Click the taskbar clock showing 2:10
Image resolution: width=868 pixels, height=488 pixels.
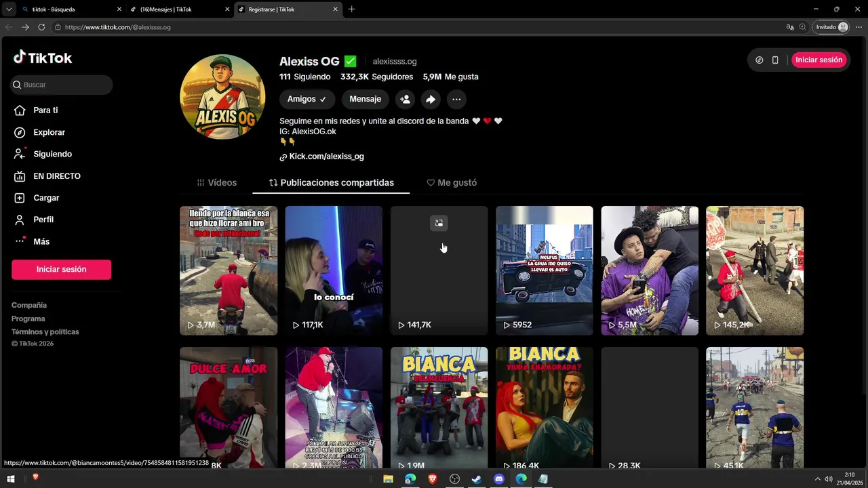pyautogui.click(x=850, y=479)
